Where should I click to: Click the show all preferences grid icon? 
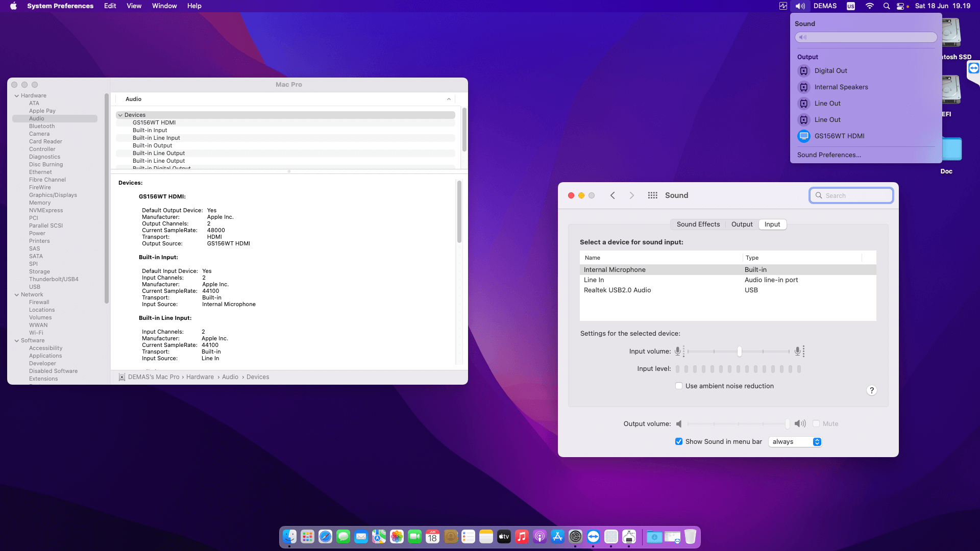[652, 195]
